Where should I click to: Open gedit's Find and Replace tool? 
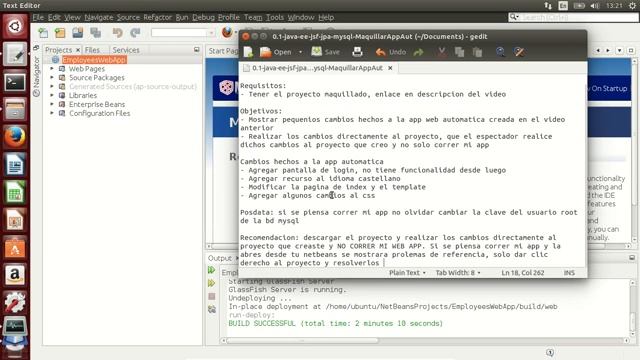point(519,52)
